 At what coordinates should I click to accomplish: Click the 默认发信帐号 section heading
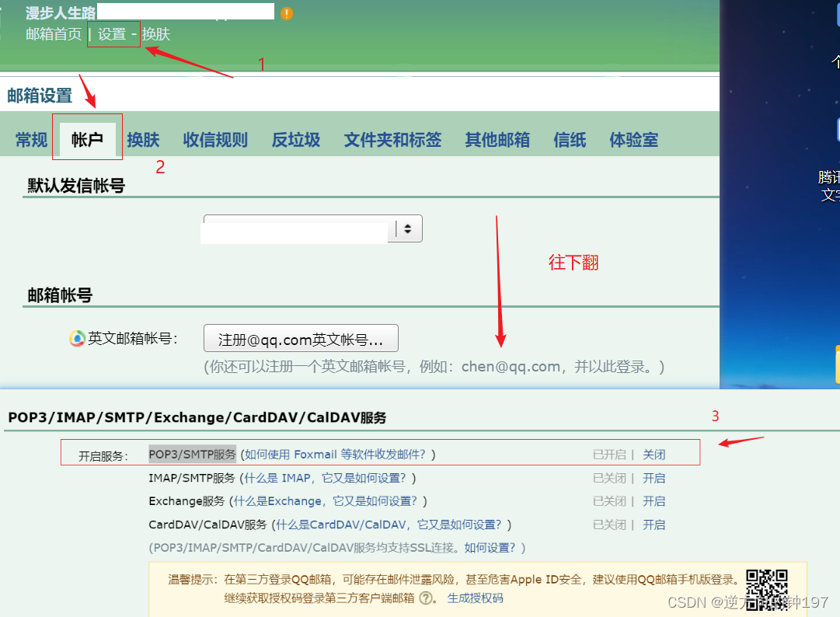click(x=77, y=186)
